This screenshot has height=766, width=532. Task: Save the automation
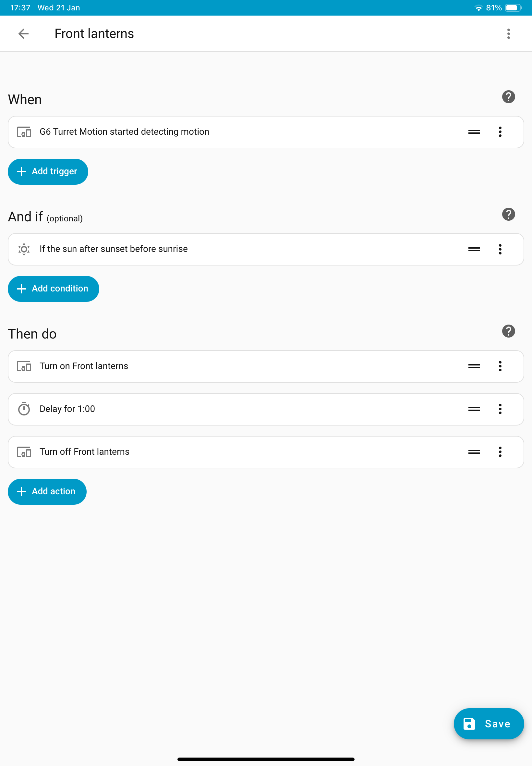pyautogui.click(x=488, y=724)
